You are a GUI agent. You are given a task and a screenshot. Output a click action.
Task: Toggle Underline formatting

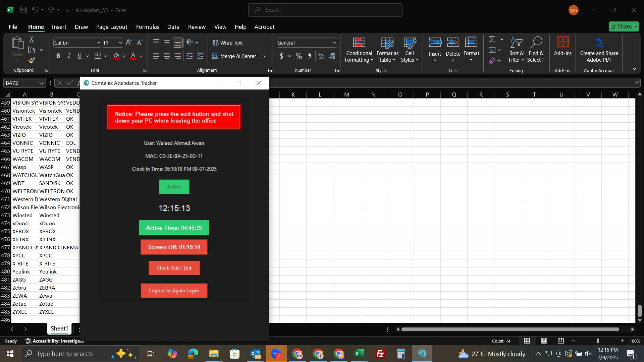79,56
